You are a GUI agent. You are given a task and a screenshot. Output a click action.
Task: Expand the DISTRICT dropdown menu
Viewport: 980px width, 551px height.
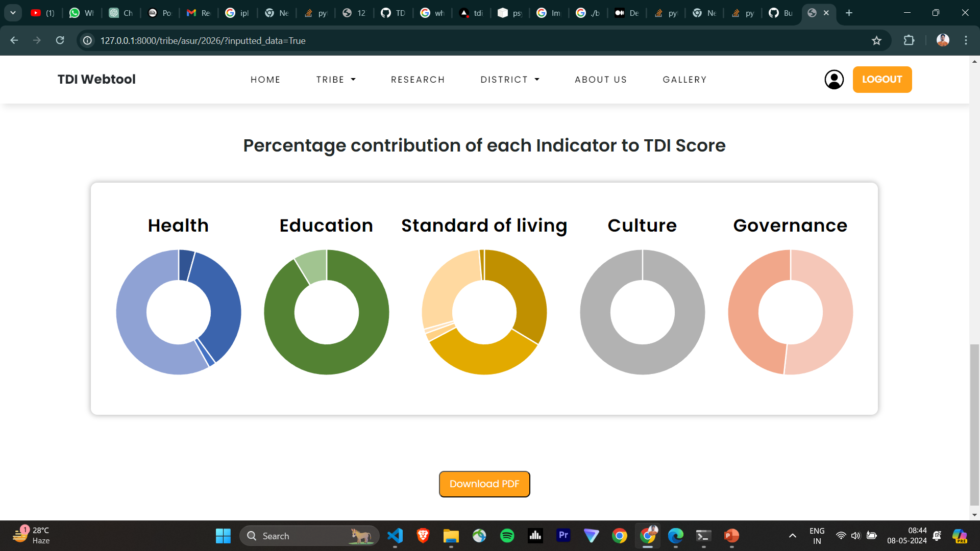pyautogui.click(x=509, y=80)
